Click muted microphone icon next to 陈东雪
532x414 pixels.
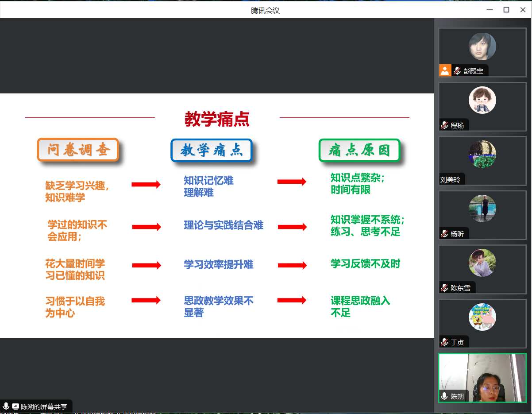(x=444, y=288)
